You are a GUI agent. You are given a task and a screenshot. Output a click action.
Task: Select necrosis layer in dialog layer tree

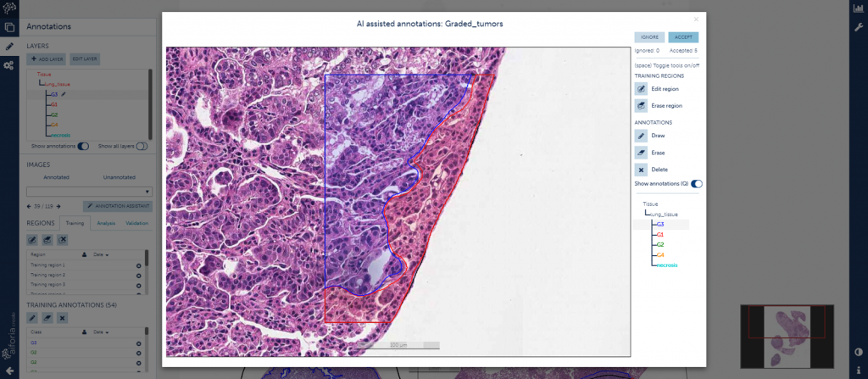pyautogui.click(x=667, y=265)
